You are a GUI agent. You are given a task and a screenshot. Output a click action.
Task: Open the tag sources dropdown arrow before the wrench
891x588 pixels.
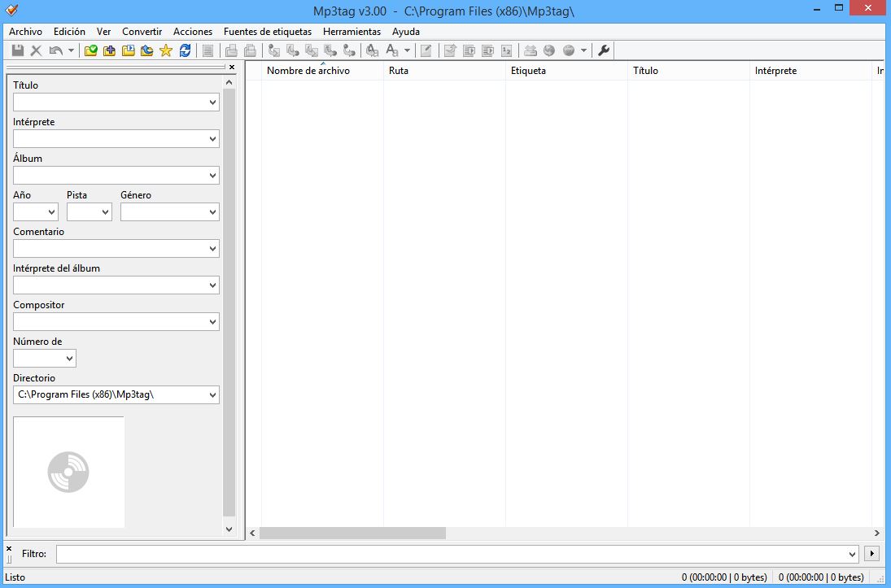(583, 50)
